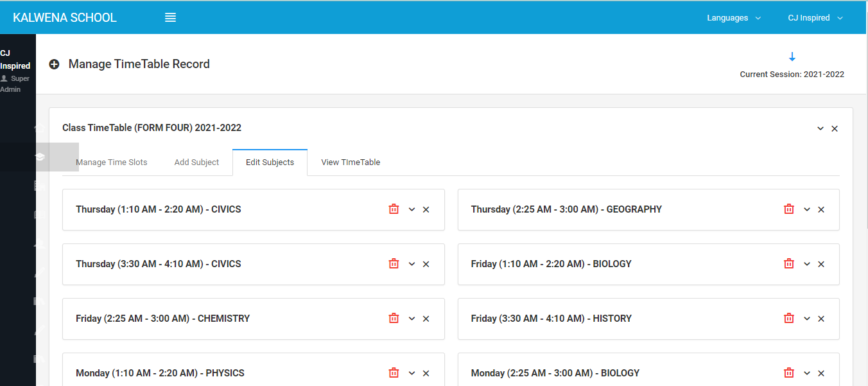Click graduation cap icon in sidebar

(x=40, y=157)
